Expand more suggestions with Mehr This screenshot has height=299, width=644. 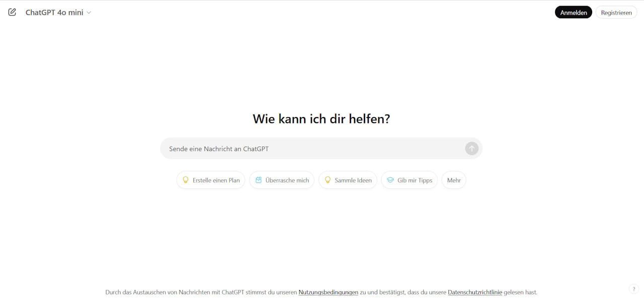(454, 180)
